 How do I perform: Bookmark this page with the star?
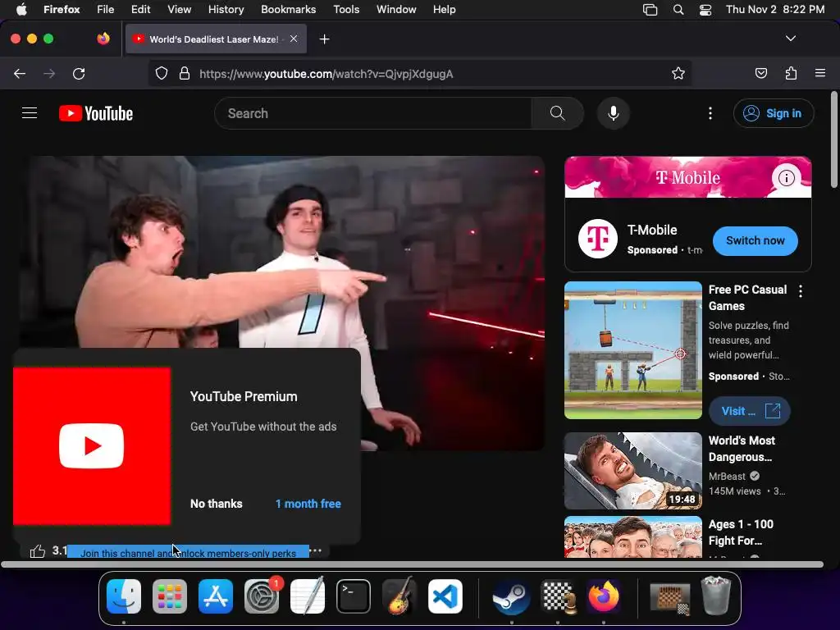pyautogui.click(x=678, y=73)
